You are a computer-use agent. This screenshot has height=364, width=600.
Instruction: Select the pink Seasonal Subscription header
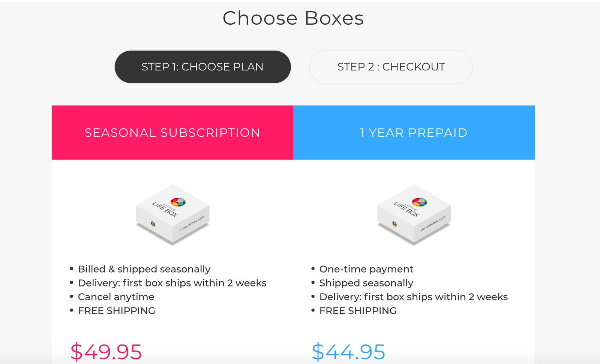(x=172, y=133)
